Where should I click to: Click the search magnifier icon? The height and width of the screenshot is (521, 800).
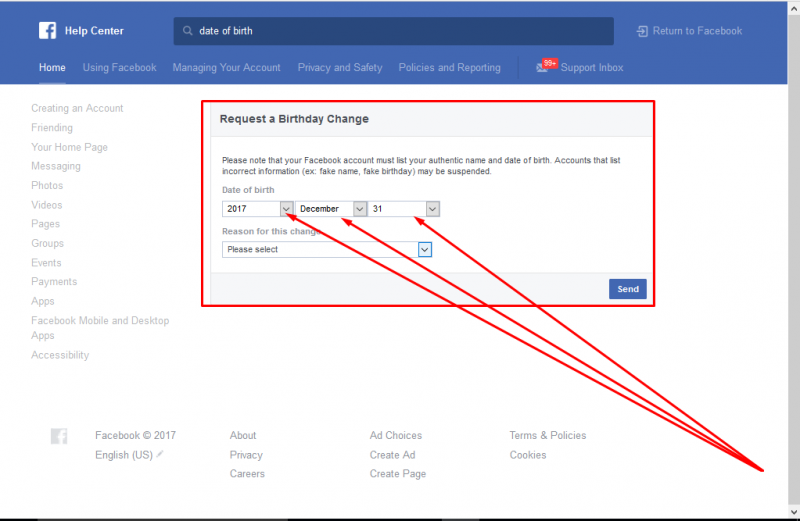[x=188, y=31]
